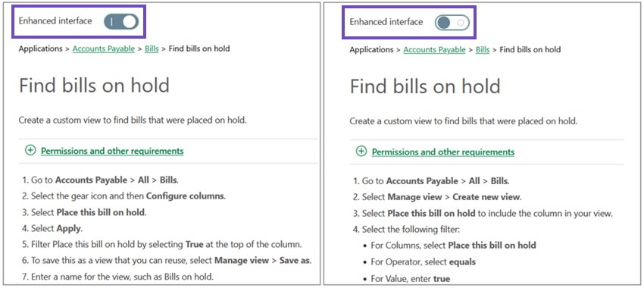Open Accounts Payable breadcrumb link in right panel
The height and width of the screenshot is (288, 644).
tap(434, 50)
